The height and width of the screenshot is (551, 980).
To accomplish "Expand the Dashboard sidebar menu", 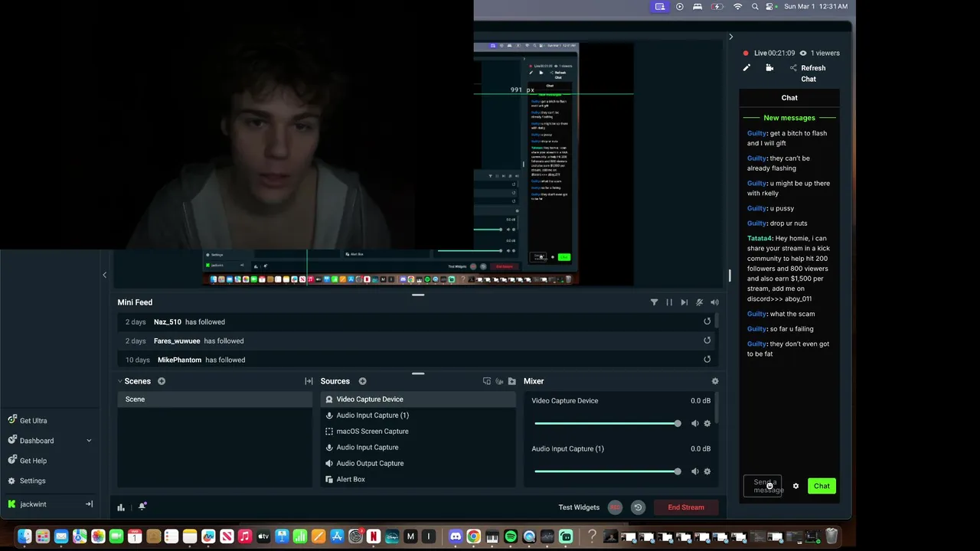I will (49, 441).
